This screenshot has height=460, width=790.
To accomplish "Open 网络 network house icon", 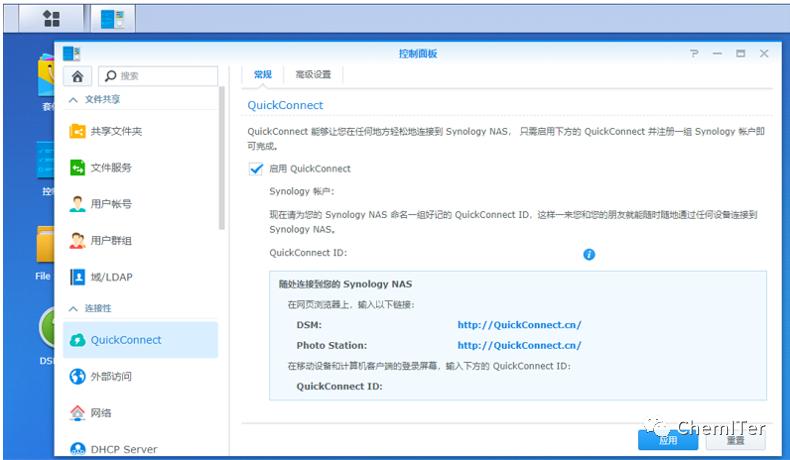I will [77, 413].
